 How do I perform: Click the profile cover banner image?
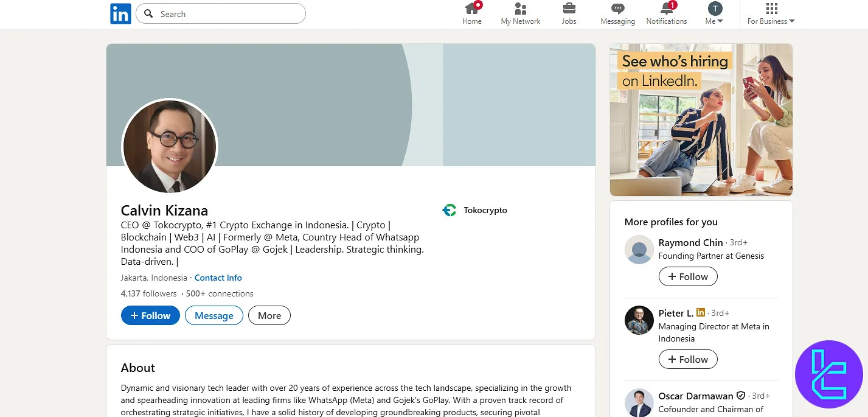(351, 105)
